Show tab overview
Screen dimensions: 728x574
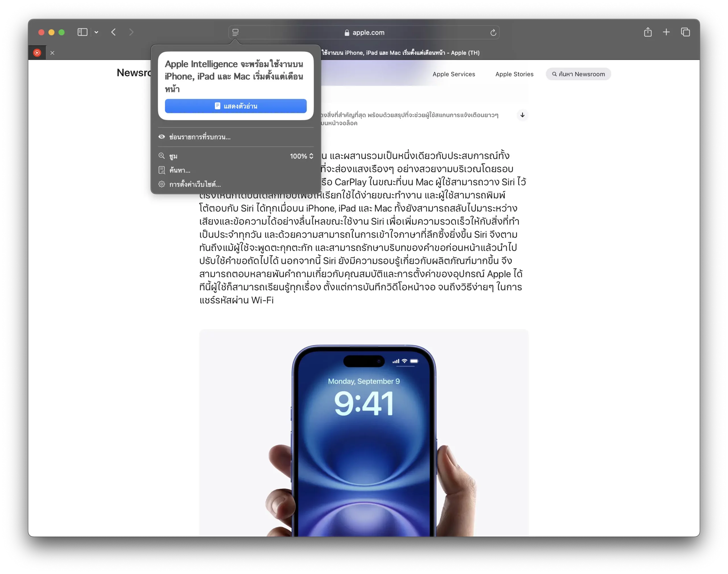[685, 32]
